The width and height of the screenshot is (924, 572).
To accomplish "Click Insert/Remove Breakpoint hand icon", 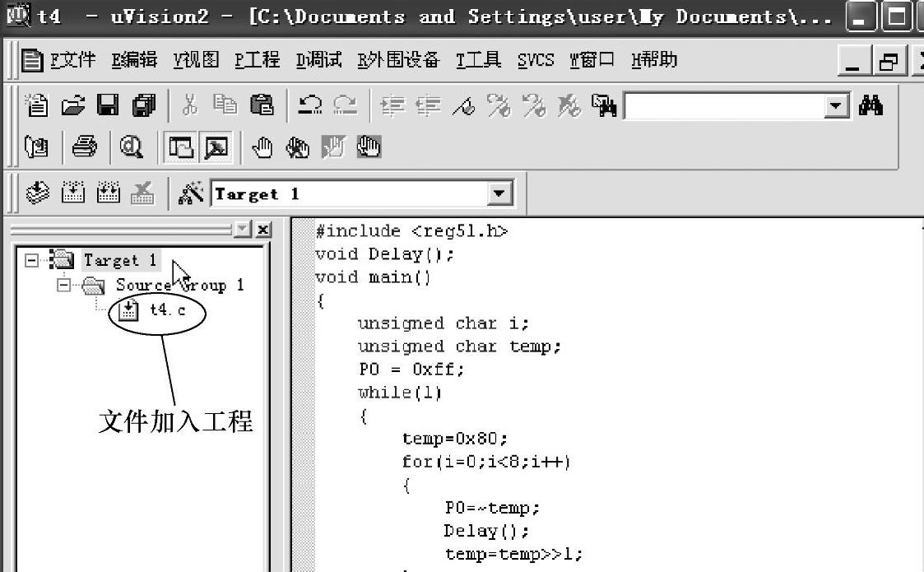I will coord(262,148).
